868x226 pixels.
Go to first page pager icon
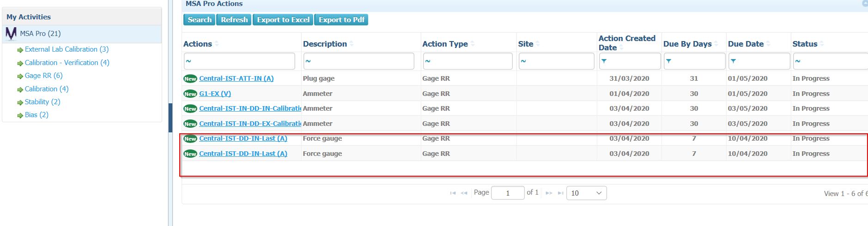tap(453, 193)
